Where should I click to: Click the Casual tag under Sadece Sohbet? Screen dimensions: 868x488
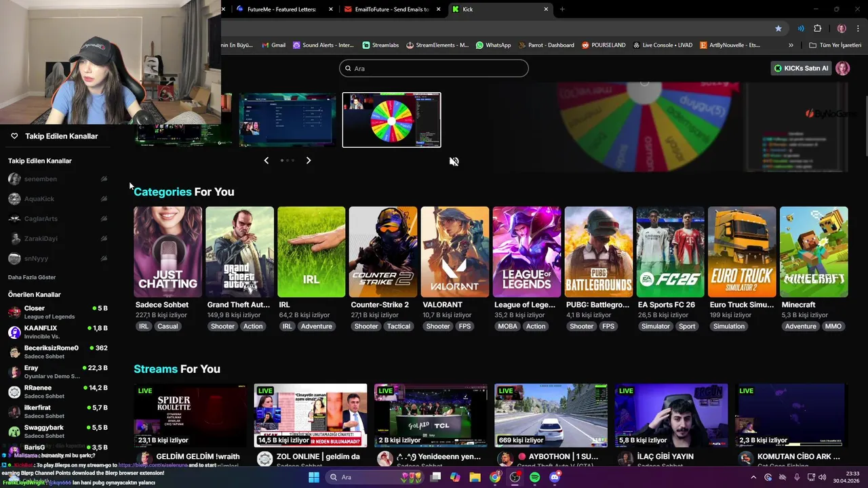point(167,326)
